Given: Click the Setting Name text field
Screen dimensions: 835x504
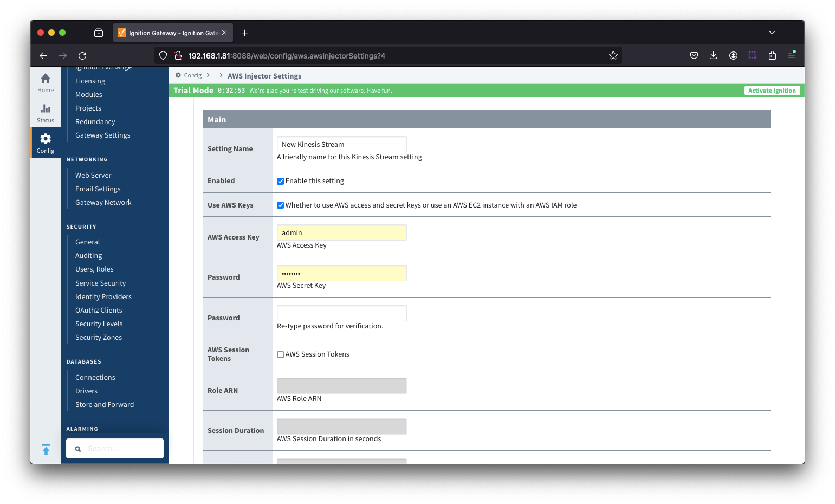Looking at the screenshot, I should [341, 145].
